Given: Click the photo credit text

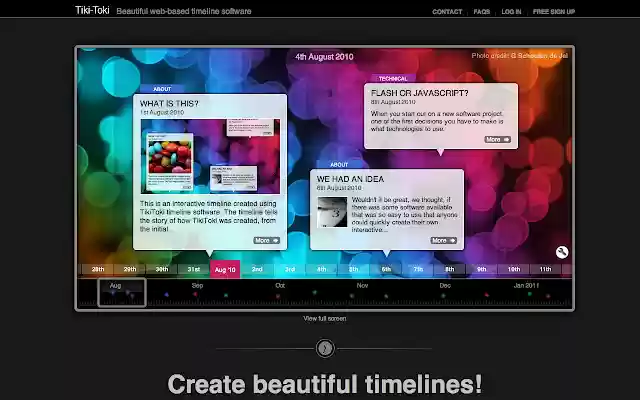Looking at the screenshot, I should (520, 56).
